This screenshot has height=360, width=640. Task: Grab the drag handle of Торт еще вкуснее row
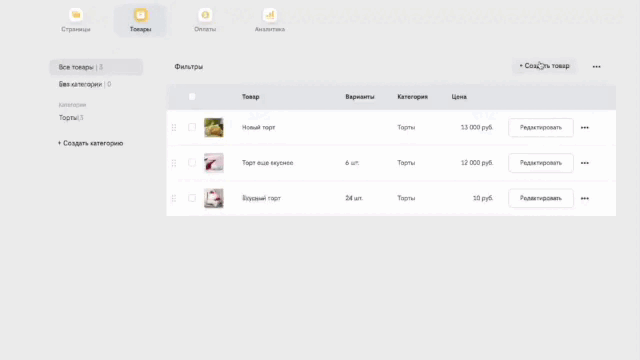(x=174, y=163)
